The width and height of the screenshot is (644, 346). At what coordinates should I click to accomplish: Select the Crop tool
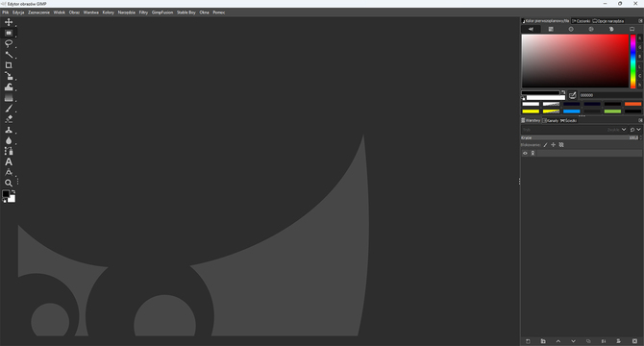coord(9,65)
